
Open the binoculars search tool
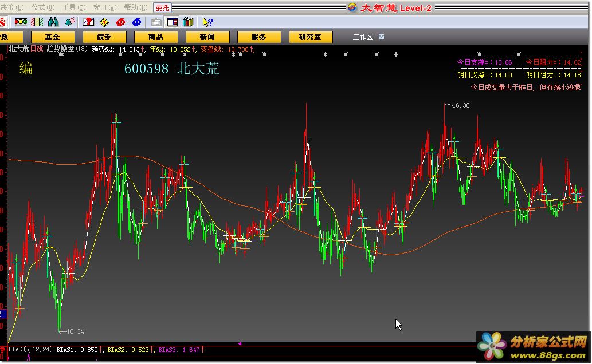(53, 22)
